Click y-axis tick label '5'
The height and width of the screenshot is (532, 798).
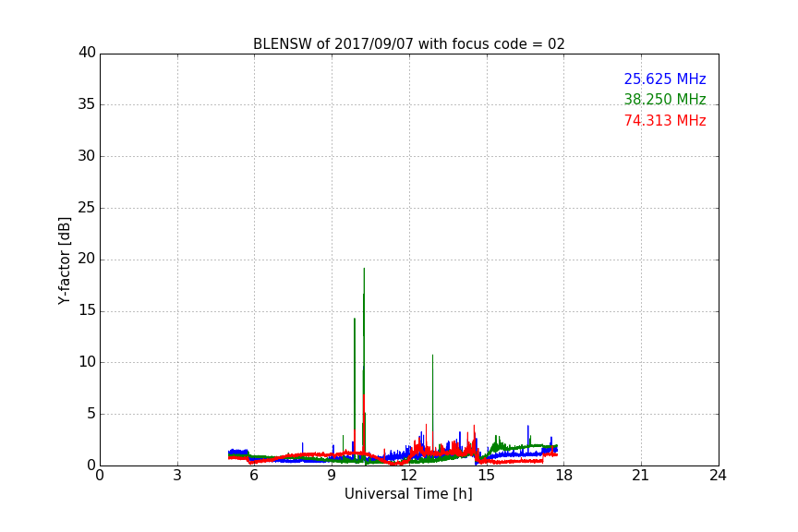pyautogui.click(x=91, y=414)
